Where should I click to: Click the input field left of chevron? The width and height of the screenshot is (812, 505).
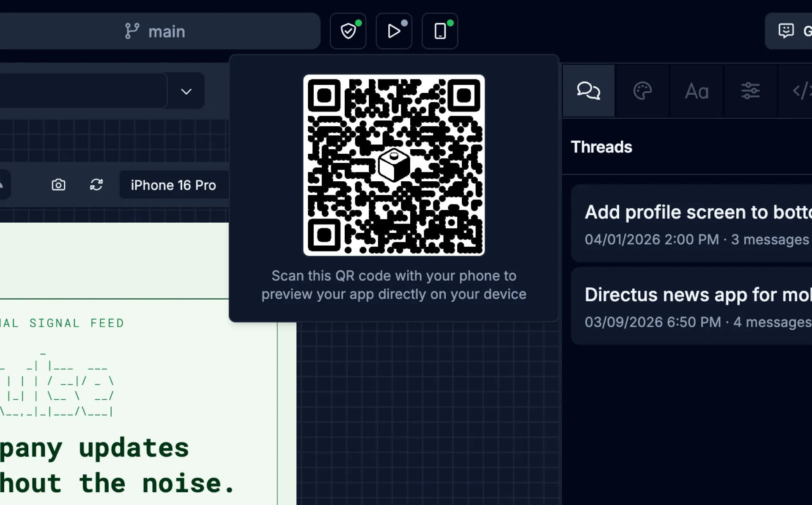(x=83, y=91)
